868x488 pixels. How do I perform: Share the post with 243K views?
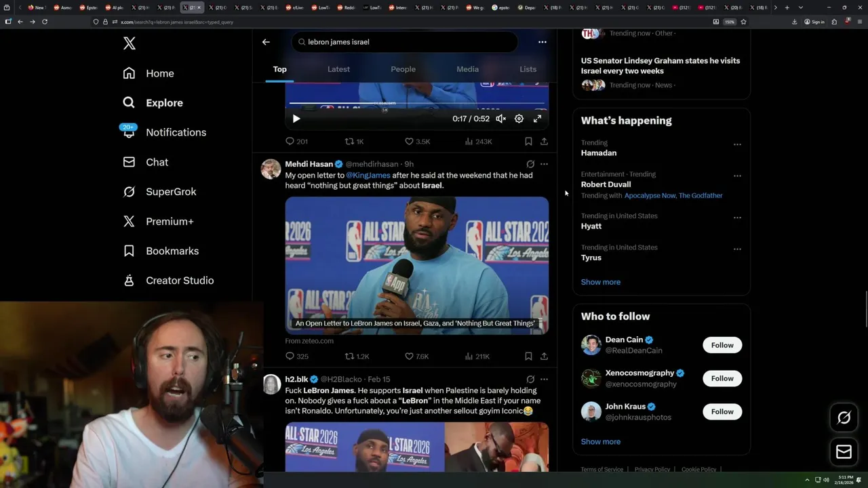click(x=544, y=142)
